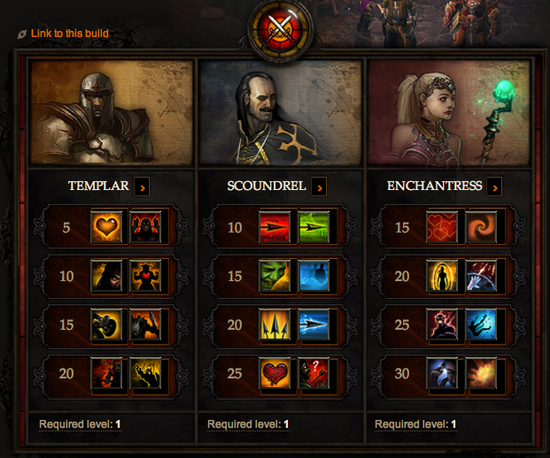Expand the Enchantress arrow button
The width and height of the screenshot is (550, 458).
(x=495, y=187)
